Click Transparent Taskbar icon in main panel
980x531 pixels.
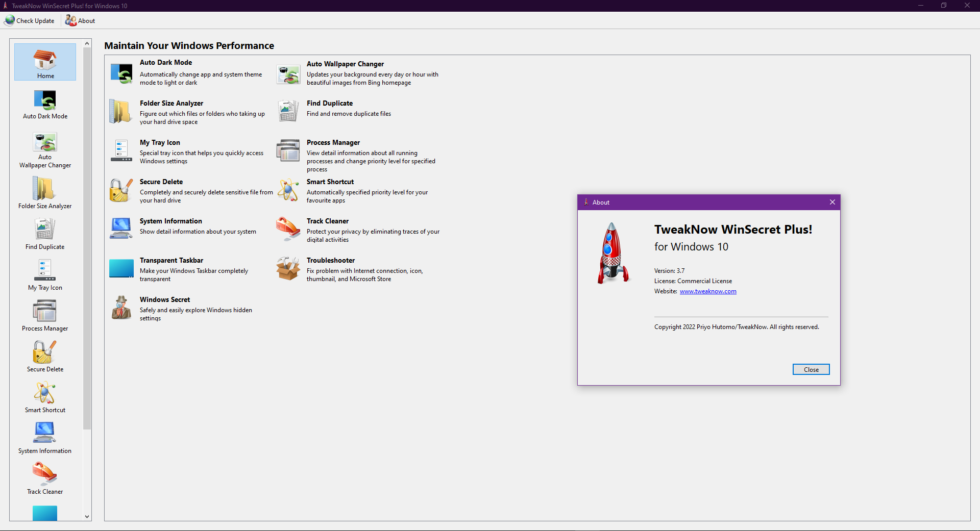pos(121,268)
